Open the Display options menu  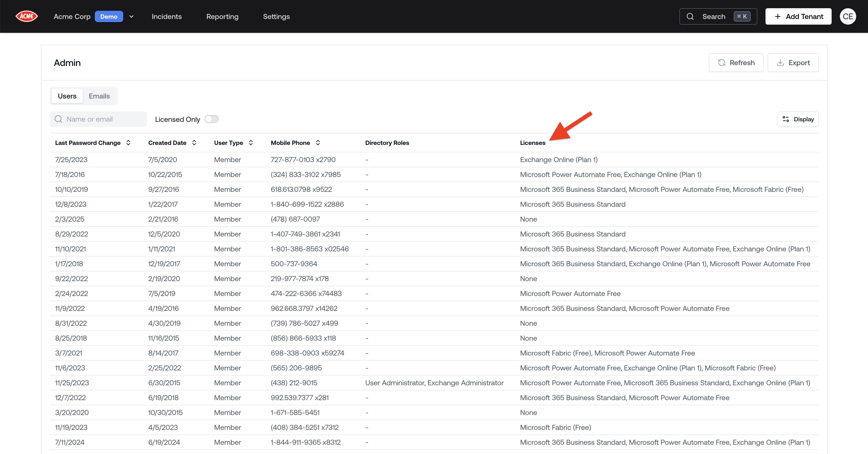(x=798, y=119)
